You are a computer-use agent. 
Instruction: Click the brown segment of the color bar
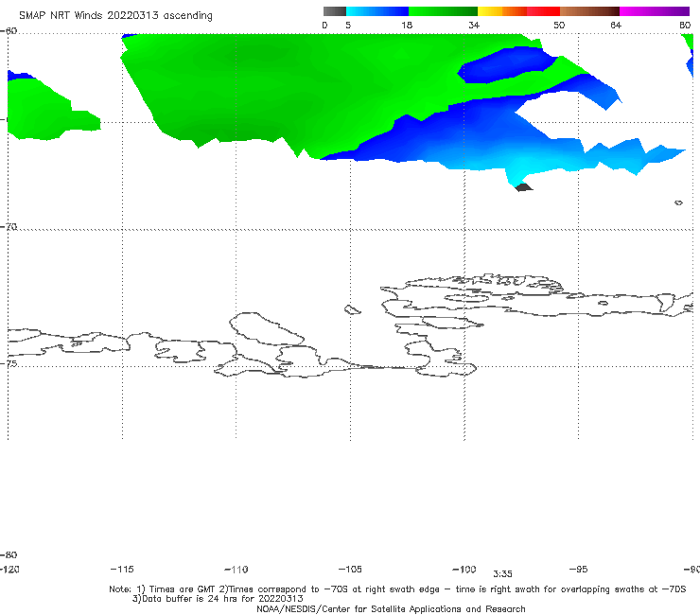pyautogui.click(x=589, y=11)
